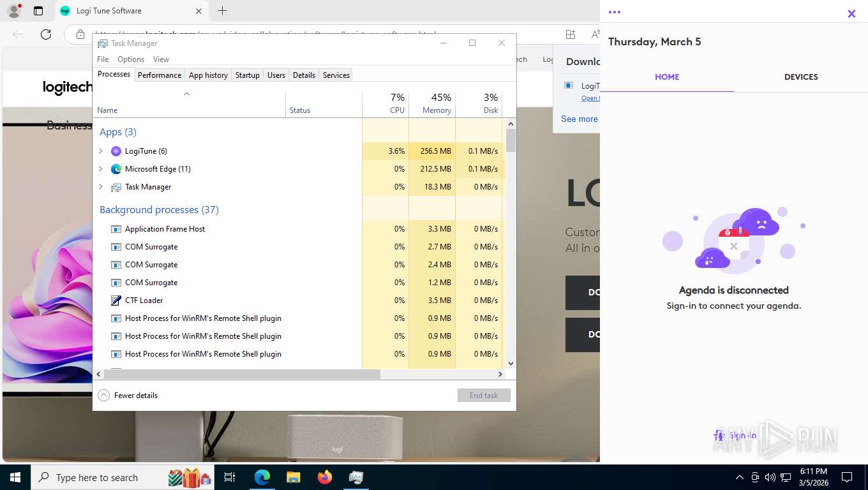Click the Application Frame Host icon
The image size is (868, 490).
(116, 229)
